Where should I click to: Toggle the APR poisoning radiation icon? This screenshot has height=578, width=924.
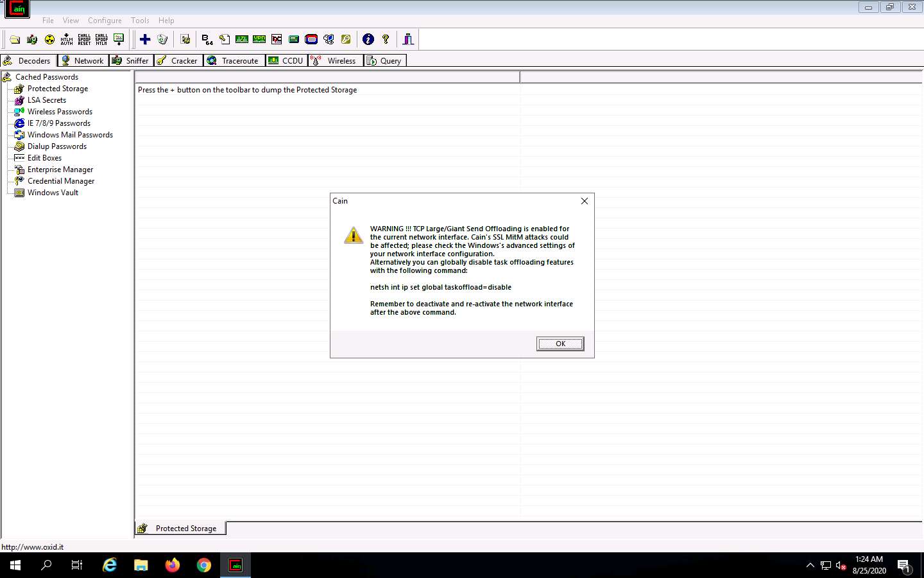tap(49, 39)
